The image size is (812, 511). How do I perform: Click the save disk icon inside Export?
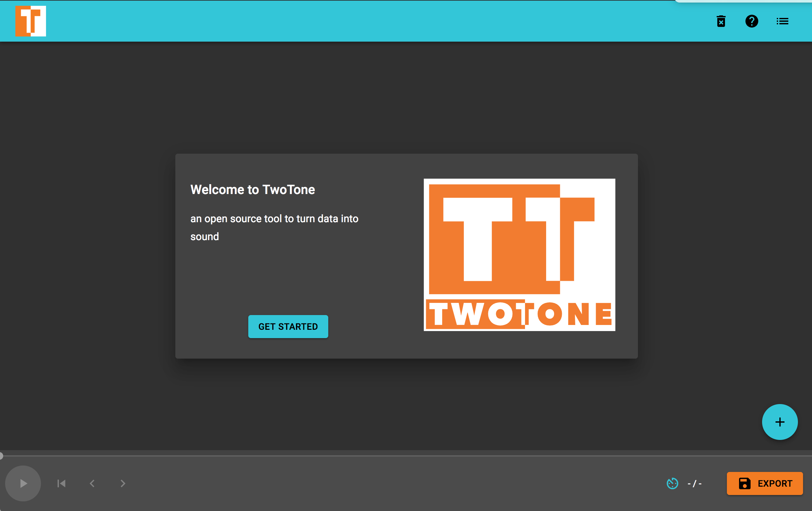(744, 483)
